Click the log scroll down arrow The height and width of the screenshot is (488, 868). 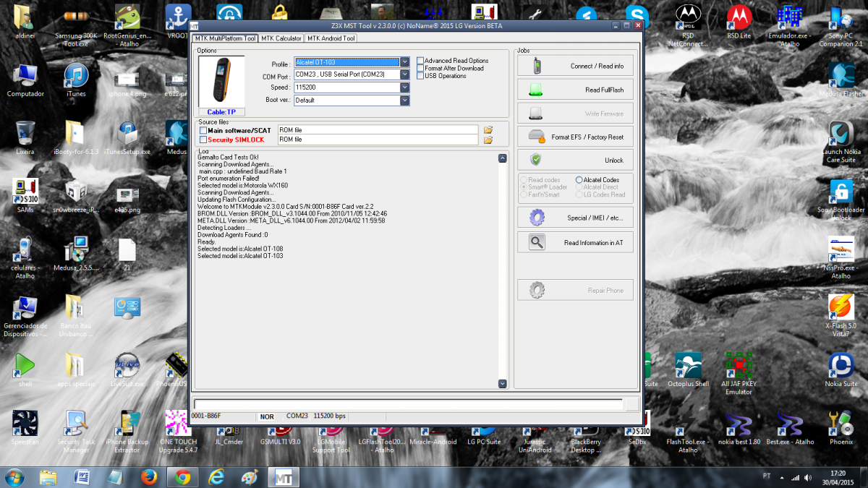click(503, 383)
